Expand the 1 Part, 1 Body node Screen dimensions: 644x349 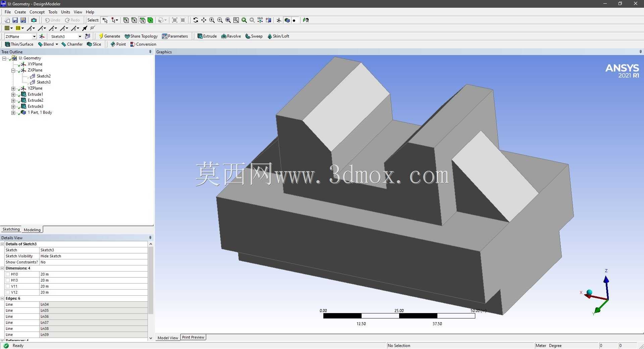tap(13, 113)
